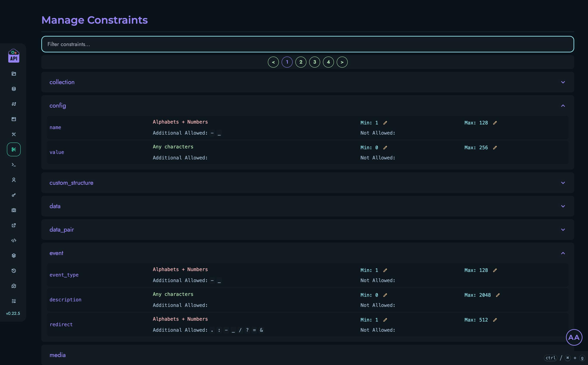Edit Max 128 of config name
Viewport: 588px width, 365px height.
pos(495,123)
